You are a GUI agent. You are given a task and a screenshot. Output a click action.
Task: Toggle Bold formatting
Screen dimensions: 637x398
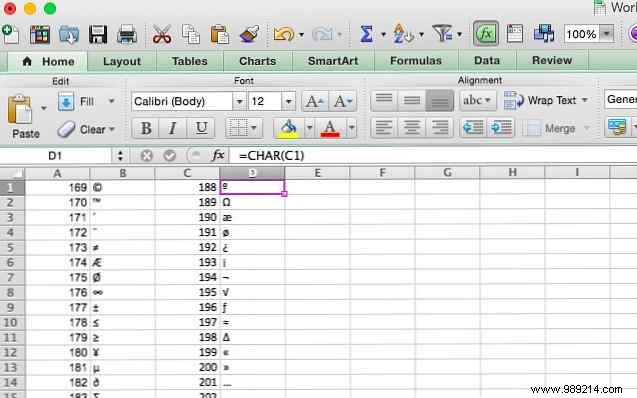(146, 128)
